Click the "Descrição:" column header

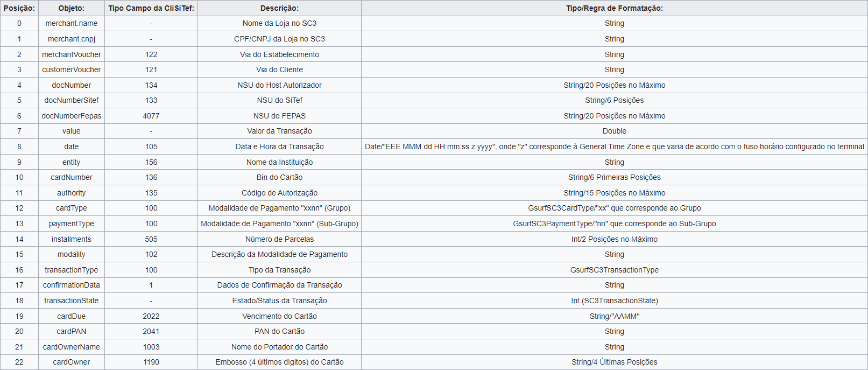pyautogui.click(x=279, y=8)
